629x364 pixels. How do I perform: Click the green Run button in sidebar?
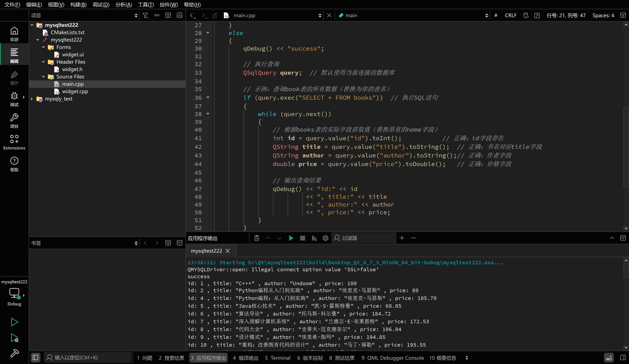[14, 322]
